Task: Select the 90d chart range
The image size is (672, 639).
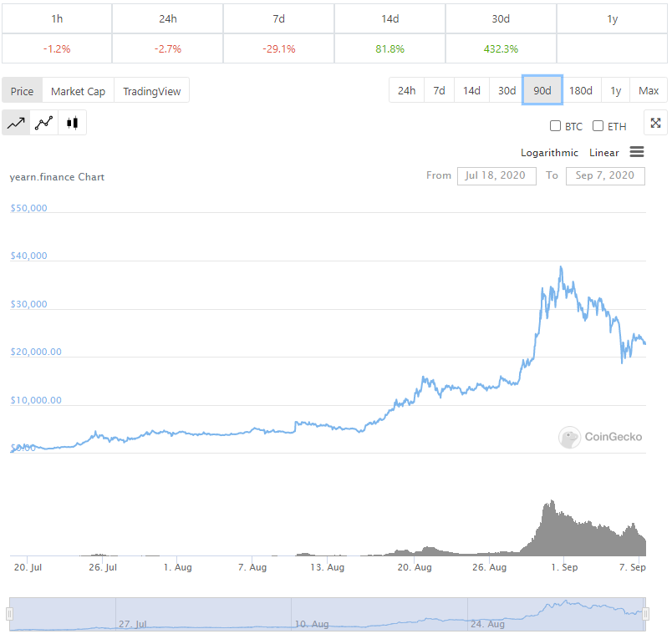Action: pos(542,90)
